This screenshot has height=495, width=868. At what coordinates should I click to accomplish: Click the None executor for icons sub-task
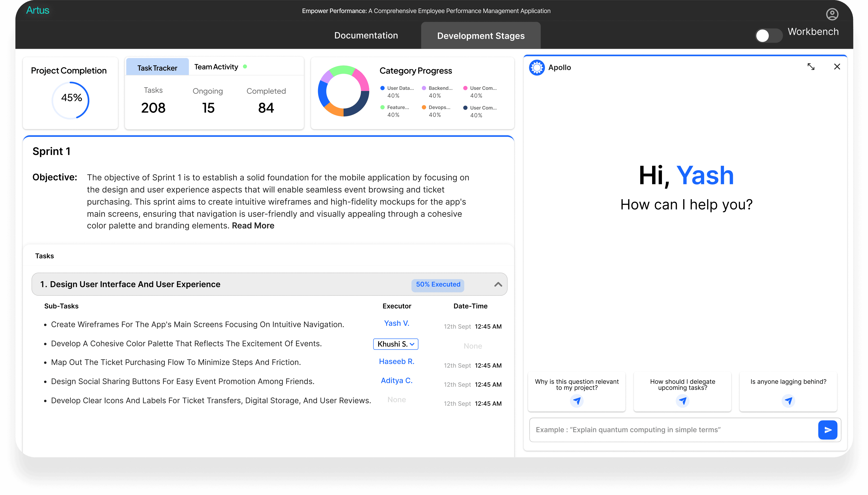tap(397, 400)
